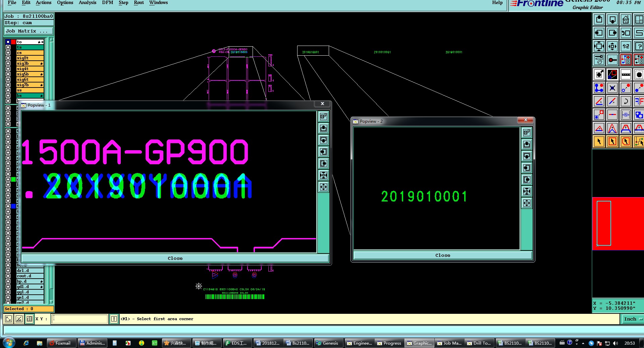Click the zoom in arrows icon in the main toolbar

pos(599,46)
